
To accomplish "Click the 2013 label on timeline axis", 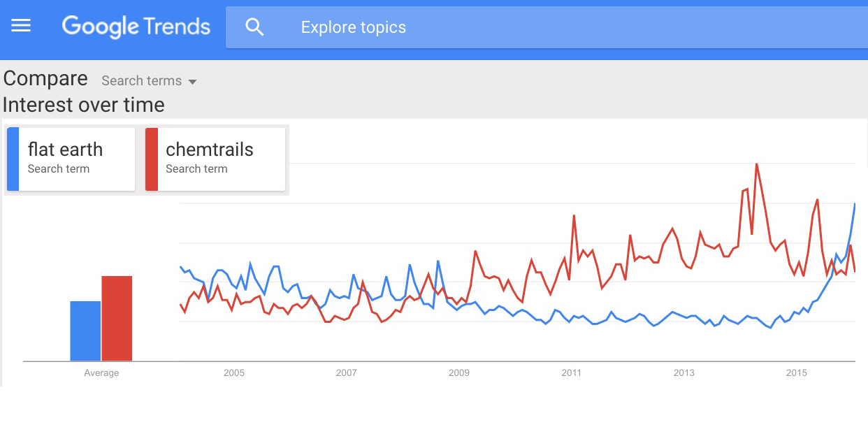I will (684, 373).
